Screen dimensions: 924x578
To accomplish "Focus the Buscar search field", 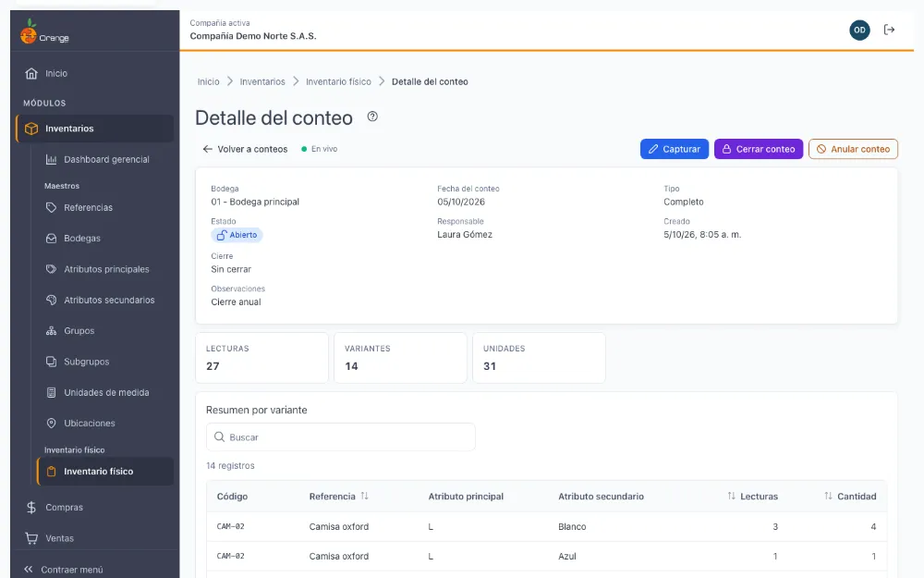I will point(341,437).
